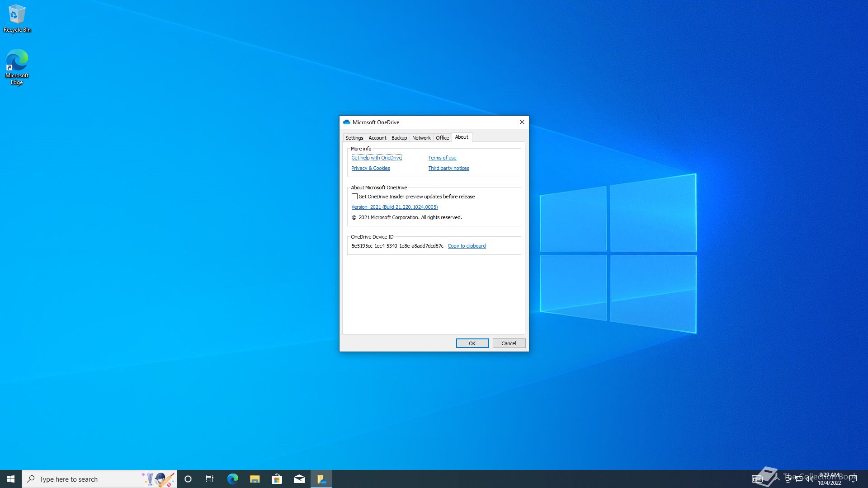Click the 2021 Microsoft Corporation copyright text

pyautogui.click(x=407, y=217)
